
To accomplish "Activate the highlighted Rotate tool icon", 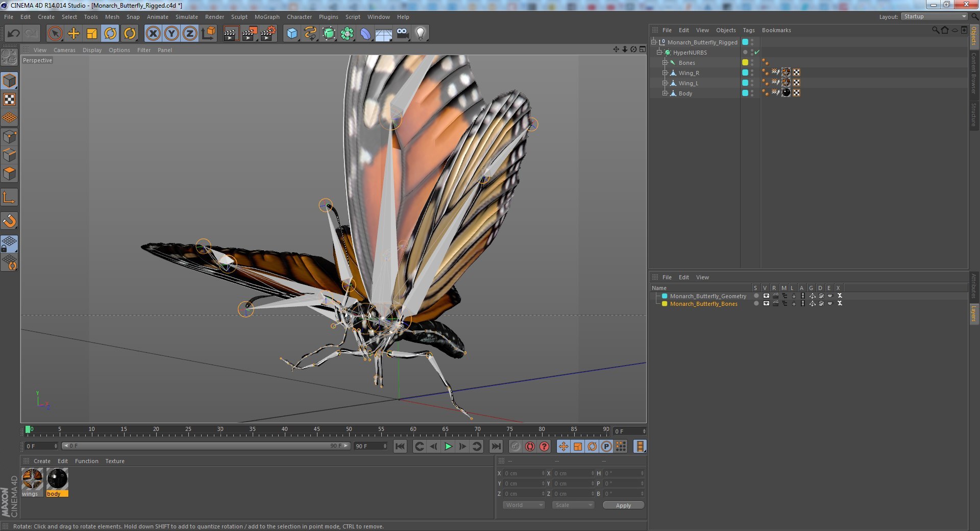I will coord(110,34).
